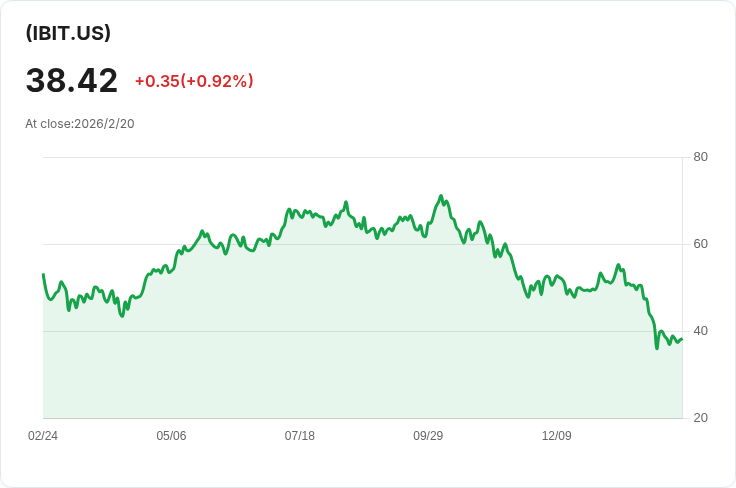Image resolution: width=736 pixels, height=488 pixels.
Task: Click the 60 label on the price axis
Action: click(700, 244)
